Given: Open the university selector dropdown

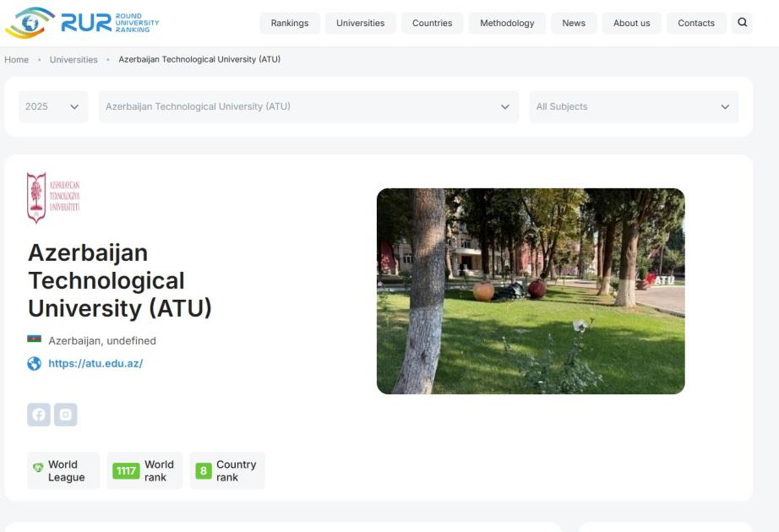Looking at the screenshot, I should [308, 107].
